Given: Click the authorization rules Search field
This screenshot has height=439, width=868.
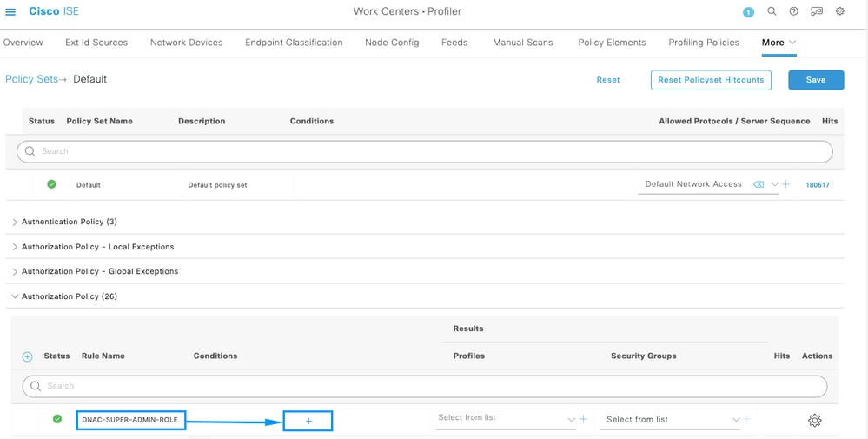Looking at the screenshot, I should [x=425, y=386].
